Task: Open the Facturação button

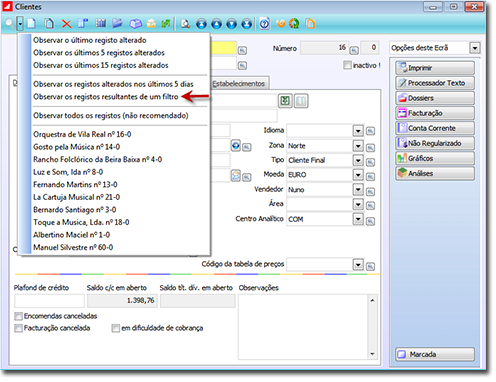Action: 435,113
